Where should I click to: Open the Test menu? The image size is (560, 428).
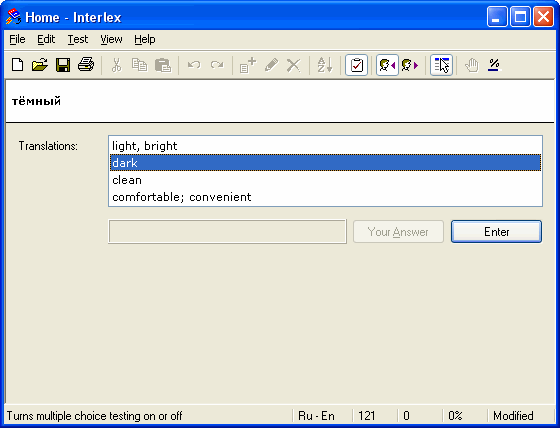tap(78, 39)
